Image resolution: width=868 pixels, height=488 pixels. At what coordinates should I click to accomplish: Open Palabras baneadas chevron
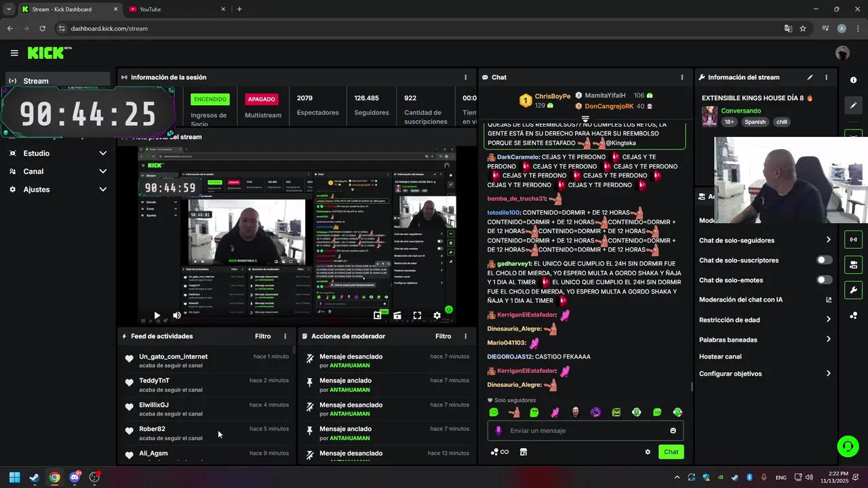pos(828,340)
